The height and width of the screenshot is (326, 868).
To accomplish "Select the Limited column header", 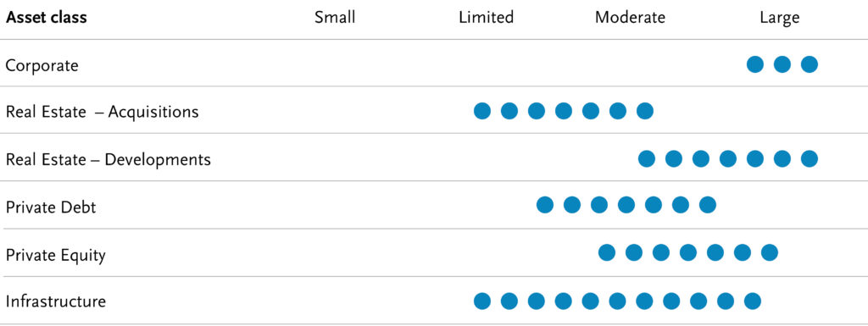I will click(x=486, y=17).
